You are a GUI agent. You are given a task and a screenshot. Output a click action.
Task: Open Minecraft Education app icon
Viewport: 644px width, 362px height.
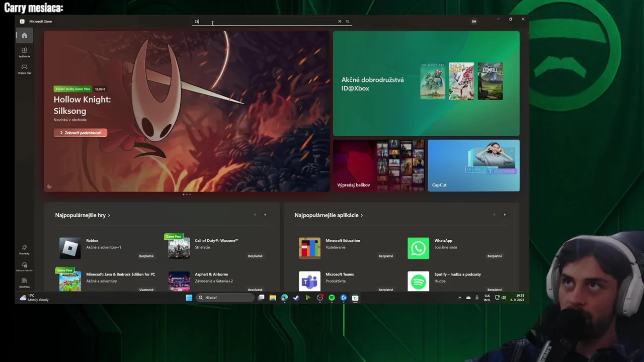point(309,248)
